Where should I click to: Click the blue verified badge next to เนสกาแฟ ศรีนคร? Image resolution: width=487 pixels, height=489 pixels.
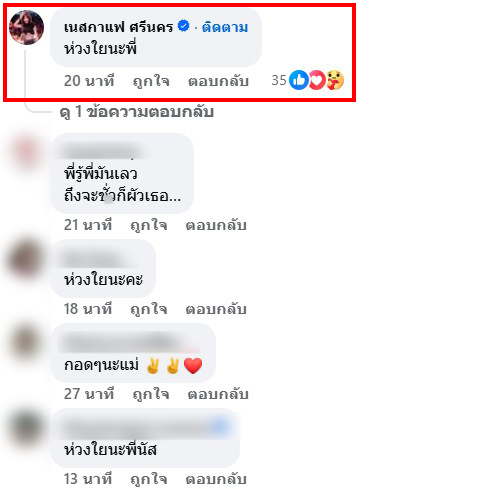(183, 26)
